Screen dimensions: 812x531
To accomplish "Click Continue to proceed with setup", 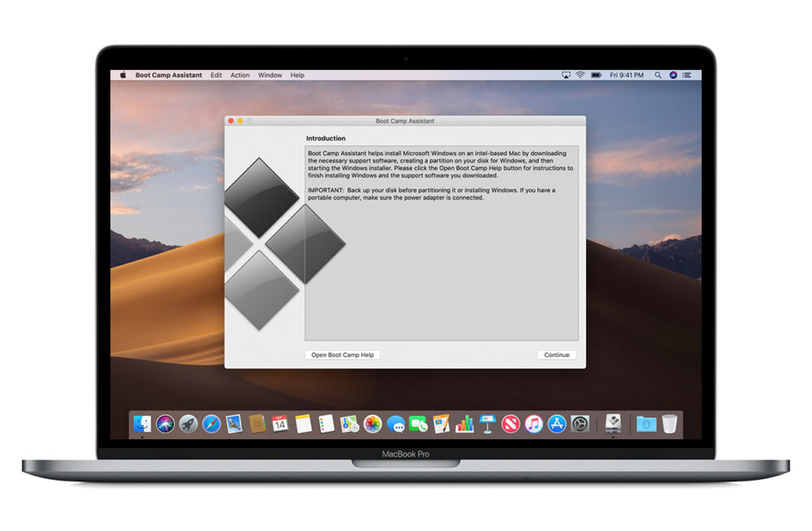I will coord(557,355).
